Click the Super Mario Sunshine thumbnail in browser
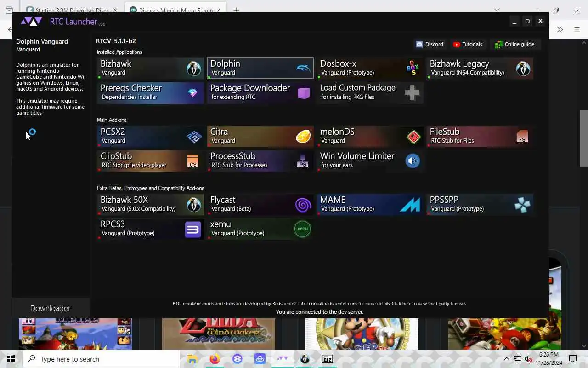Screen dimensions: 588x368 pos(362,334)
